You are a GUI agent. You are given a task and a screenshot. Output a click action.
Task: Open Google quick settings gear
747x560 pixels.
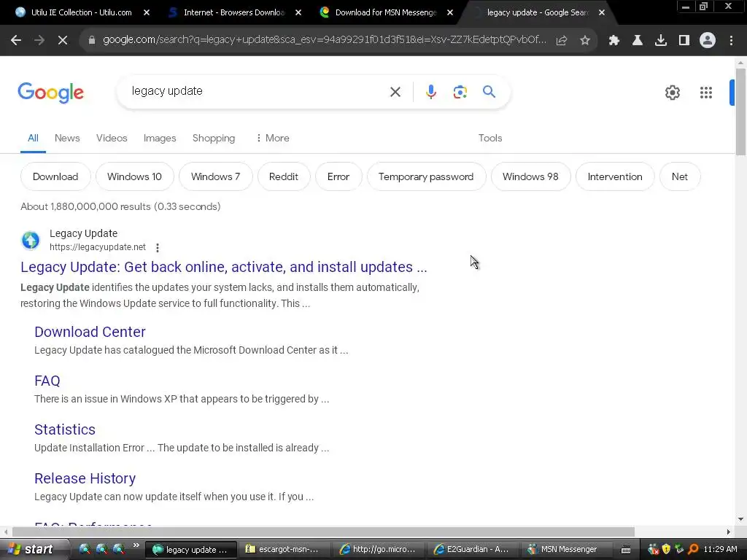point(672,93)
